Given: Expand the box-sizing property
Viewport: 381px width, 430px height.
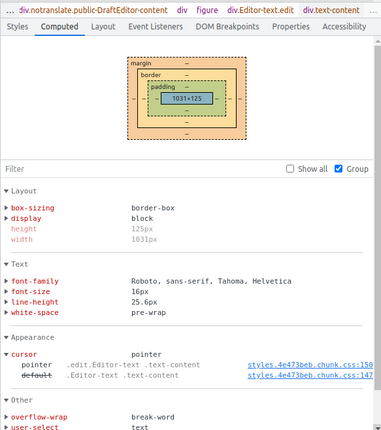Looking at the screenshot, I should [6, 208].
